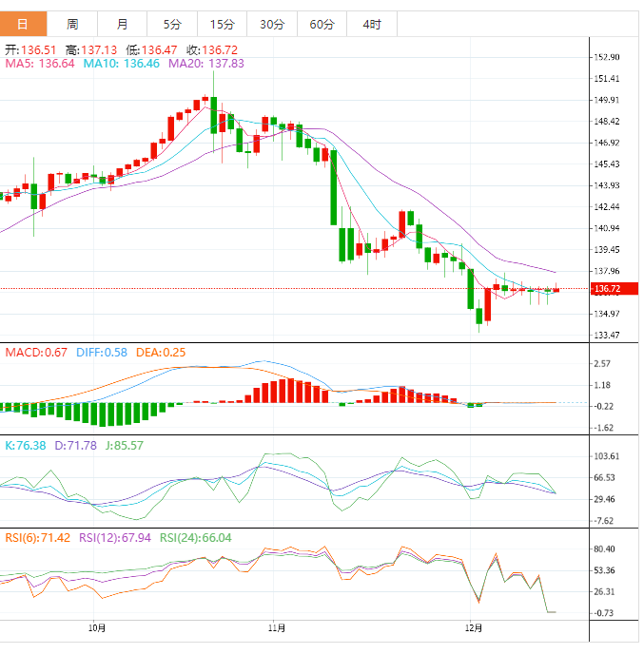
Task: Open the 60分 interval tab
Action: tap(322, 24)
